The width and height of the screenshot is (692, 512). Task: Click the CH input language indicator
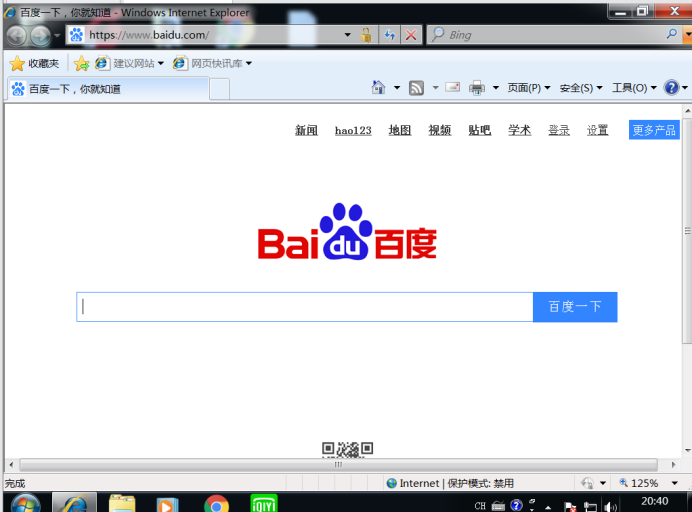pyautogui.click(x=480, y=506)
